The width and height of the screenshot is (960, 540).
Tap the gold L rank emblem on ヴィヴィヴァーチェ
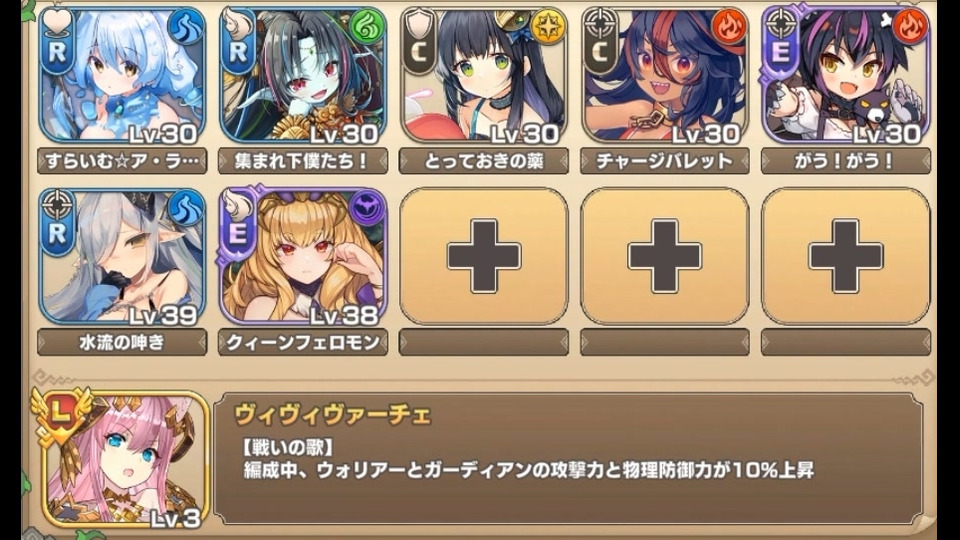point(60,416)
